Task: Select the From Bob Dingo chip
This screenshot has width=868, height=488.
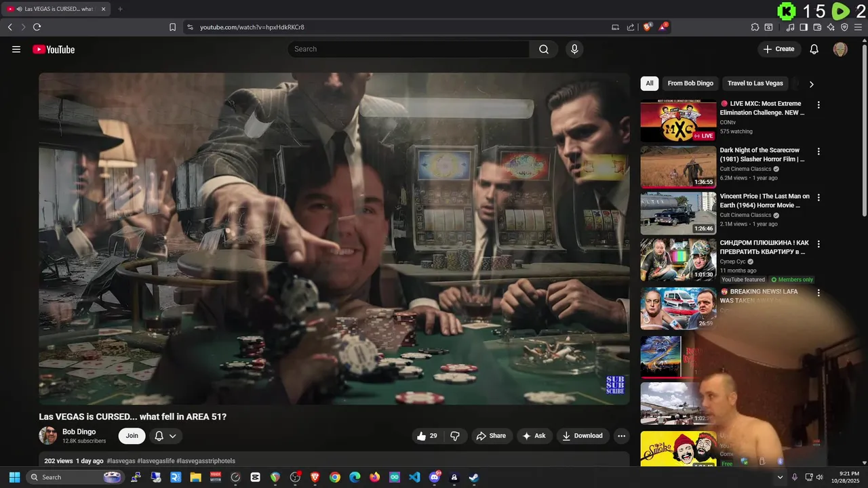Action: tap(690, 83)
